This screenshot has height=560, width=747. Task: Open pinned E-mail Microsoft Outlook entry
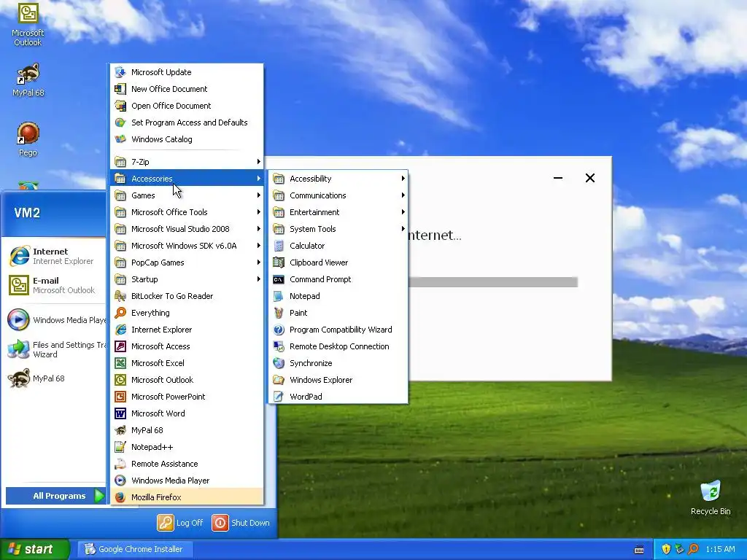click(x=54, y=285)
